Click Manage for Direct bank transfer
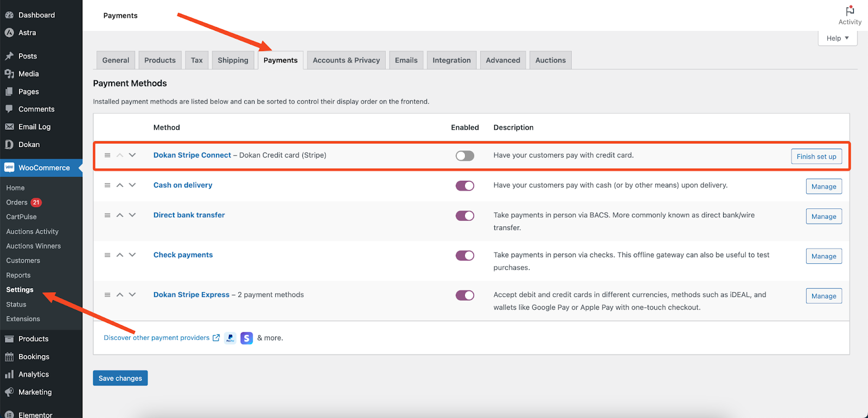The width and height of the screenshot is (868, 418). tap(824, 217)
